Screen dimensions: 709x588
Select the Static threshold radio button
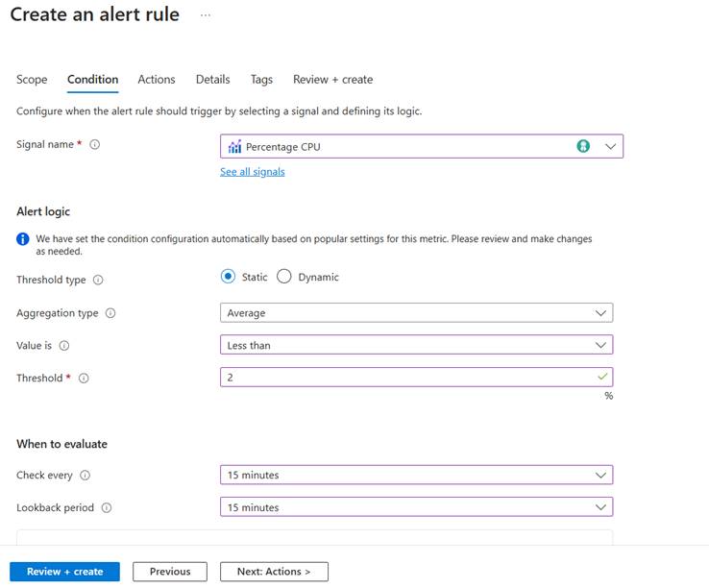[x=228, y=277]
